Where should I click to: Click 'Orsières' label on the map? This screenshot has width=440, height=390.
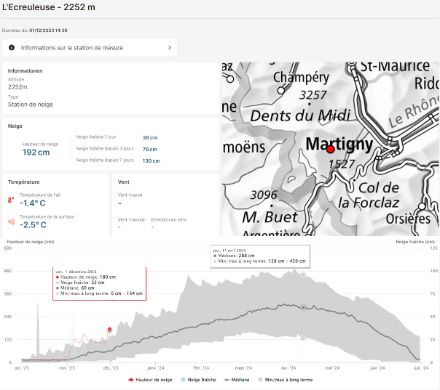coord(408,219)
